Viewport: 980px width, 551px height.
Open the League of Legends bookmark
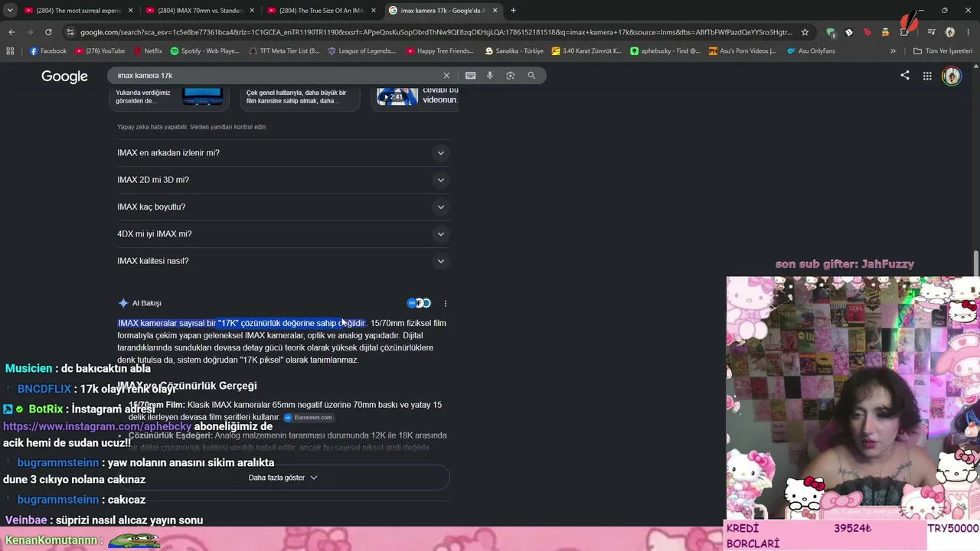click(361, 51)
